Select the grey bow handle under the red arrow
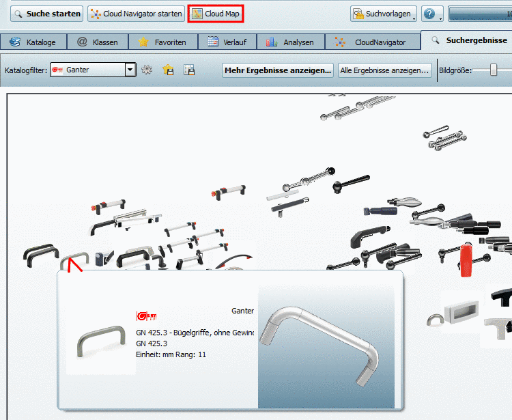 click(74, 260)
